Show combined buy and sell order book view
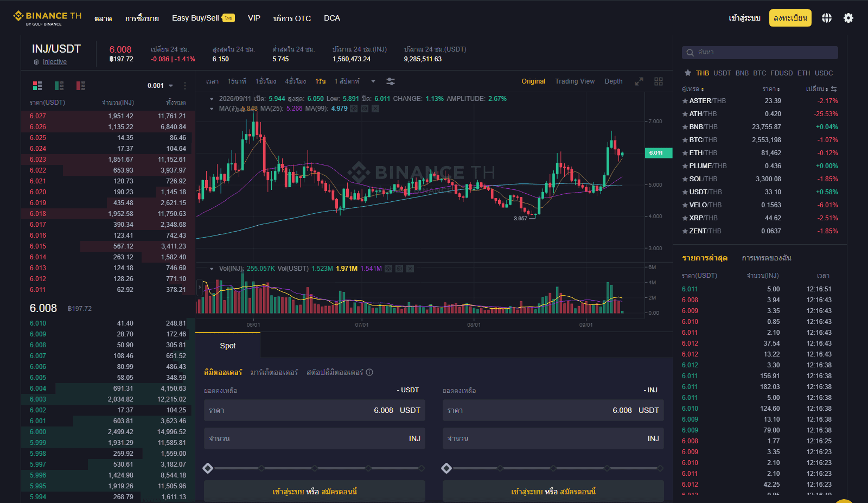Viewport: 868px width, 503px height. click(37, 86)
